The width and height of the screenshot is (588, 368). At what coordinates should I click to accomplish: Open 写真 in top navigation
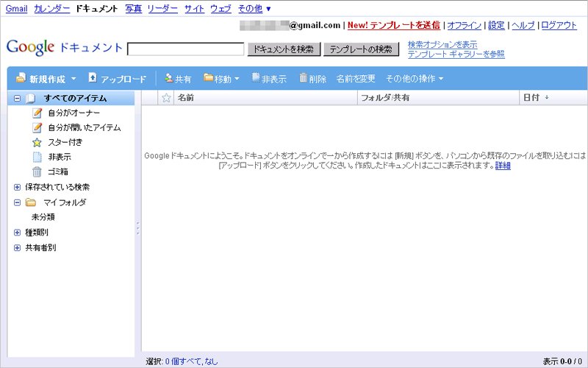(x=134, y=8)
